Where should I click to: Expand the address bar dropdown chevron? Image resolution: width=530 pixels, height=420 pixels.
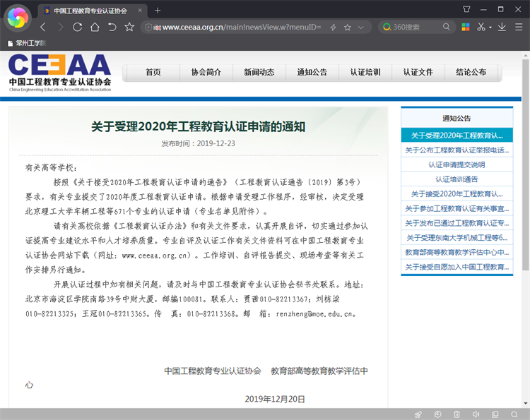coord(361,27)
